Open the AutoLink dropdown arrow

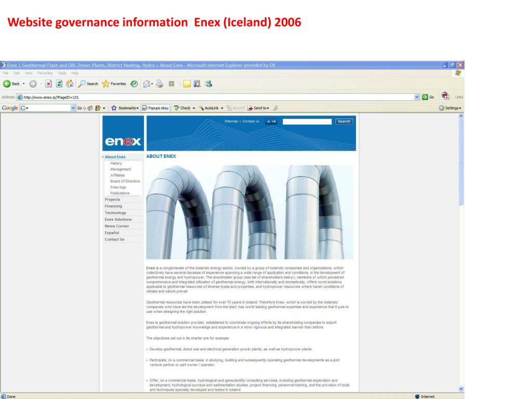tap(222, 108)
